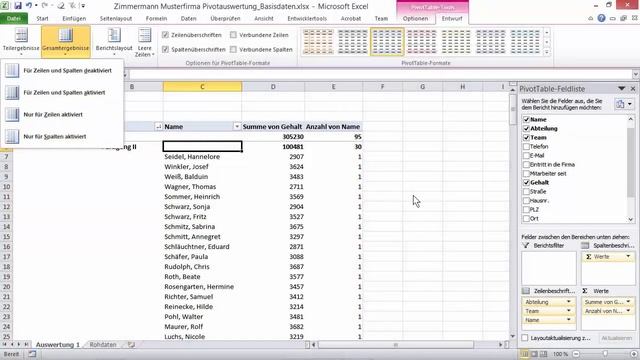Viewport: 640px width, 360px height.
Task: Open the Name column filter dropdown
Action: (237, 127)
